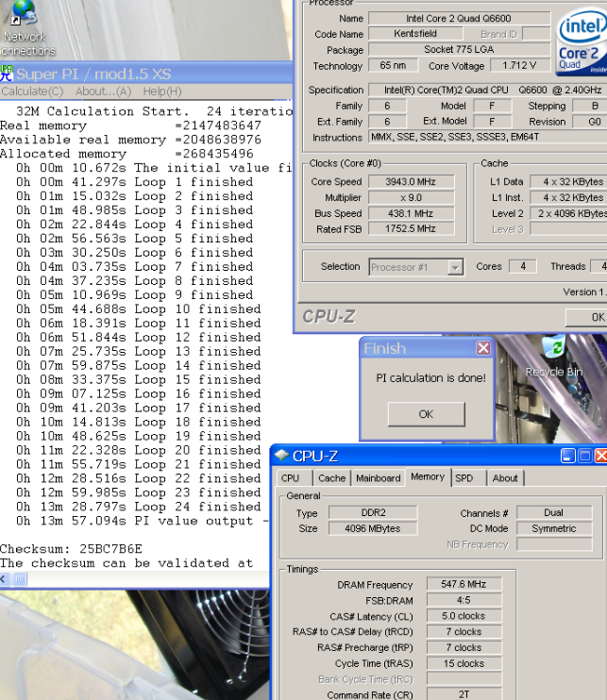
Task: Expand the Processor #1 selection dropdown
Action: point(455,267)
